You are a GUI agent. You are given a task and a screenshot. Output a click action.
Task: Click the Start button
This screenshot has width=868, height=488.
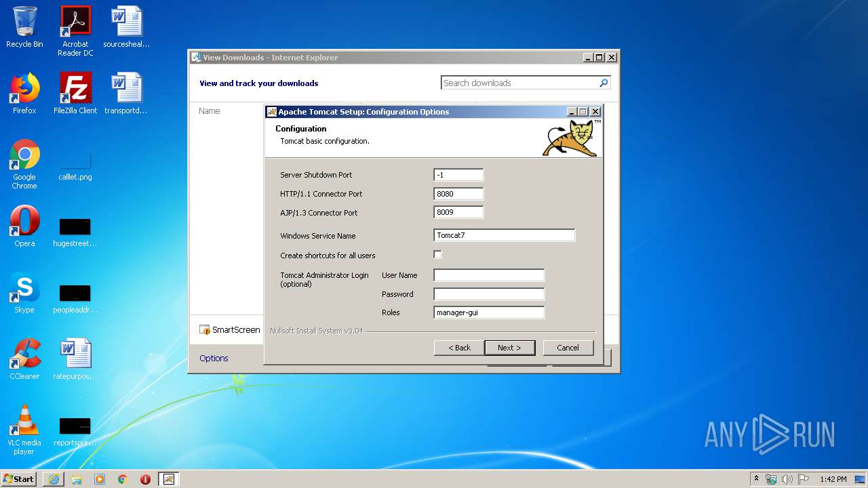click(19, 479)
